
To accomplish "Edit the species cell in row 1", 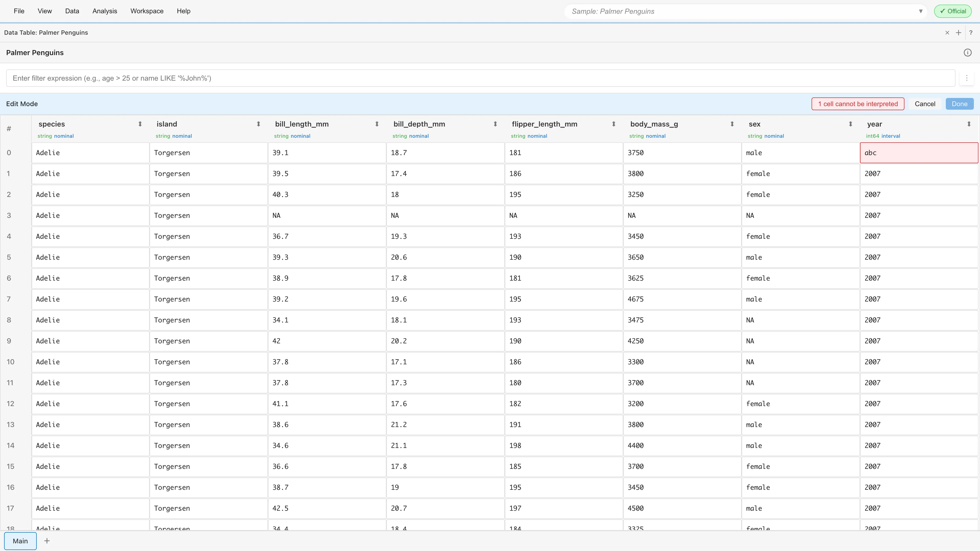I will pos(91,174).
